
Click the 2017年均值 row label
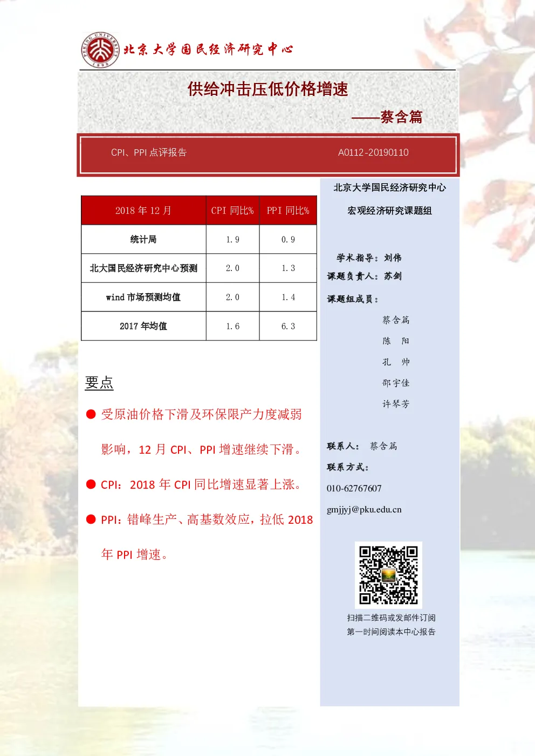(143, 326)
